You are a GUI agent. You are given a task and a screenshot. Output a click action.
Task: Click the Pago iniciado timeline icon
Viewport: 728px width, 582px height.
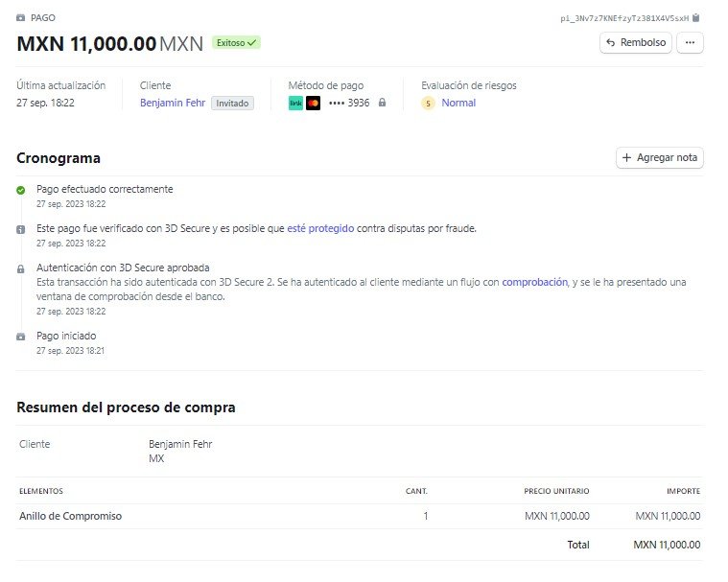21,337
